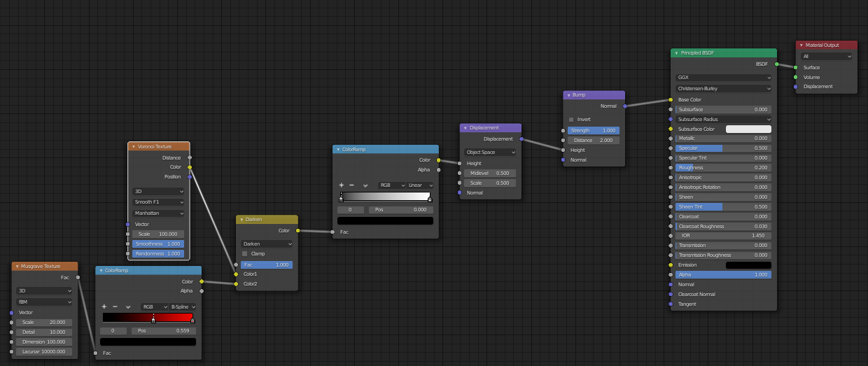Adjust the Strength slider in Bump node
Viewport: 868px width, 366px height.
pyautogui.click(x=594, y=130)
